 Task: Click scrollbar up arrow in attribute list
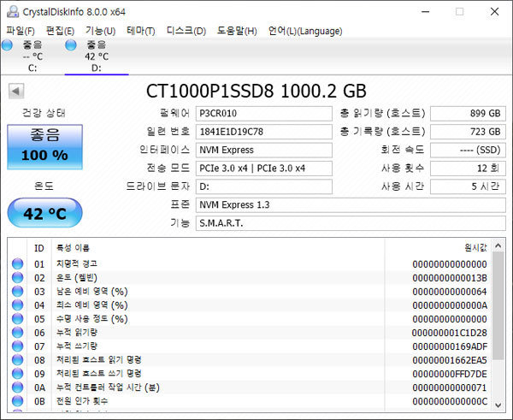click(498, 245)
